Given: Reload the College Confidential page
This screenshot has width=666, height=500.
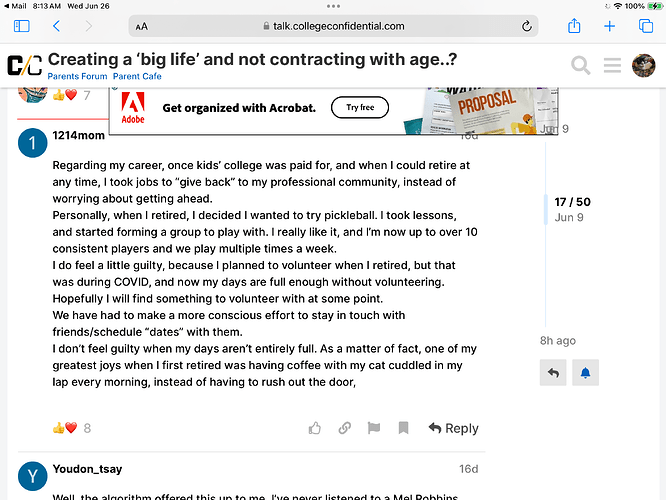Looking at the screenshot, I should [527, 26].
